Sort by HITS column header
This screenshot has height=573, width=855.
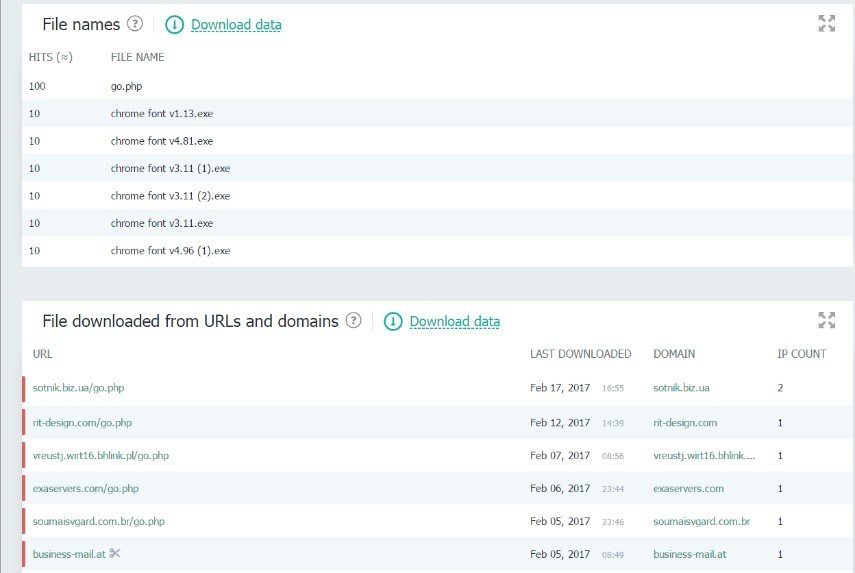pos(51,57)
